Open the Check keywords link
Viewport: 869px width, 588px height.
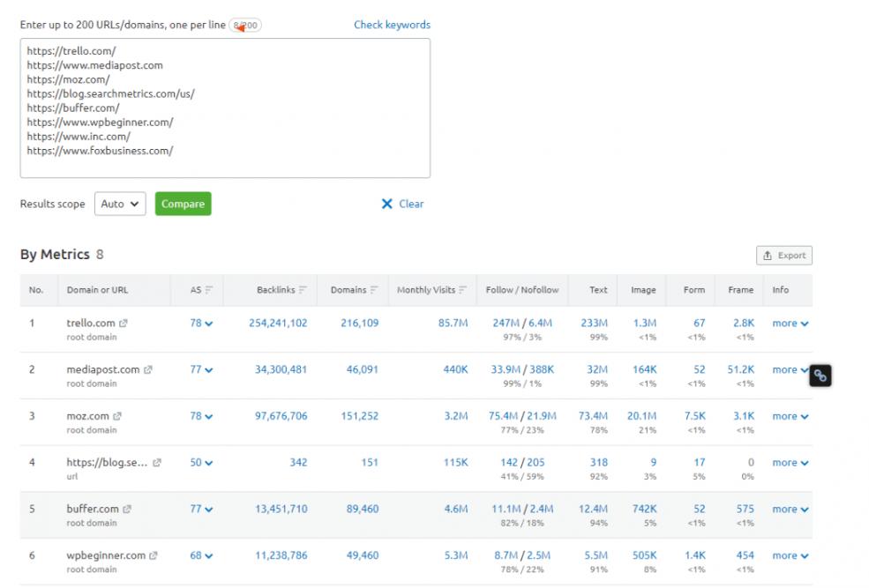[392, 25]
